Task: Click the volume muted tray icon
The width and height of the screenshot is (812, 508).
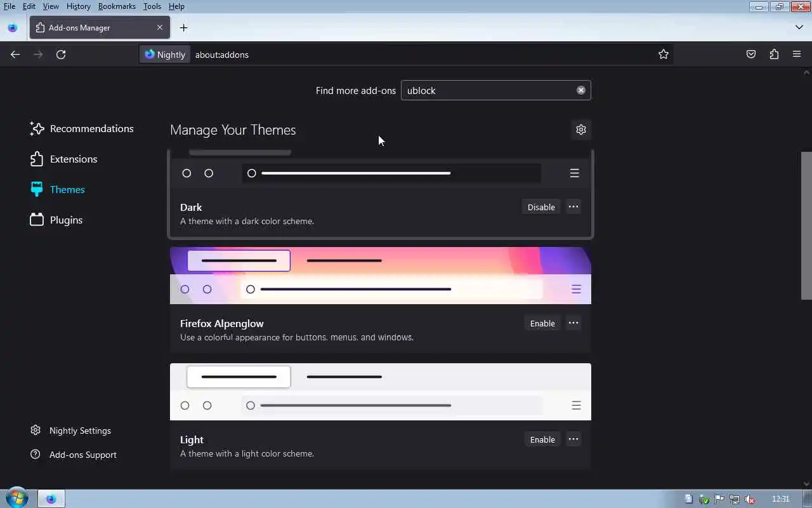Action: tap(750, 499)
